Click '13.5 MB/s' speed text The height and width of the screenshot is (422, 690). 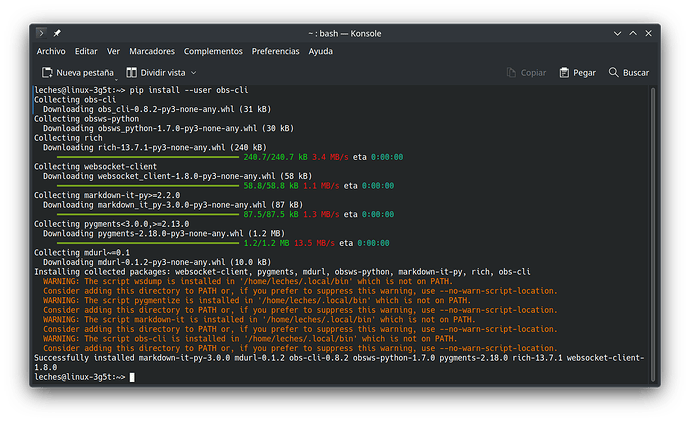point(314,243)
